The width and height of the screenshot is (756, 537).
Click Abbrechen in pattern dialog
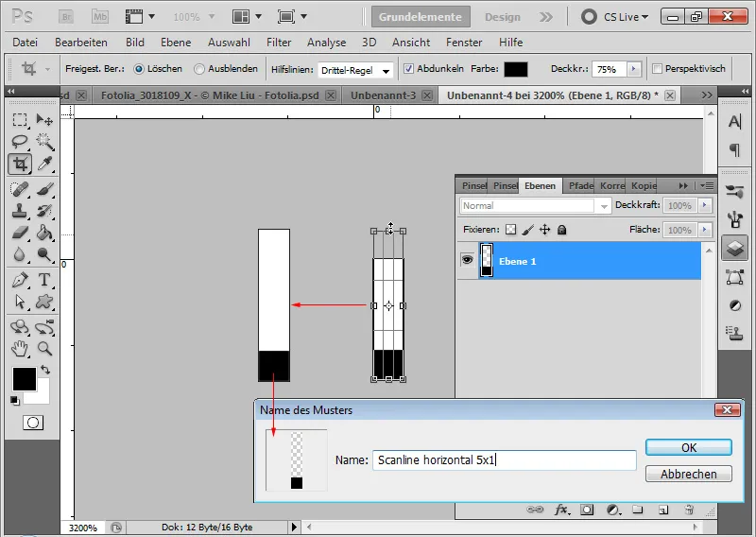coord(689,474)
